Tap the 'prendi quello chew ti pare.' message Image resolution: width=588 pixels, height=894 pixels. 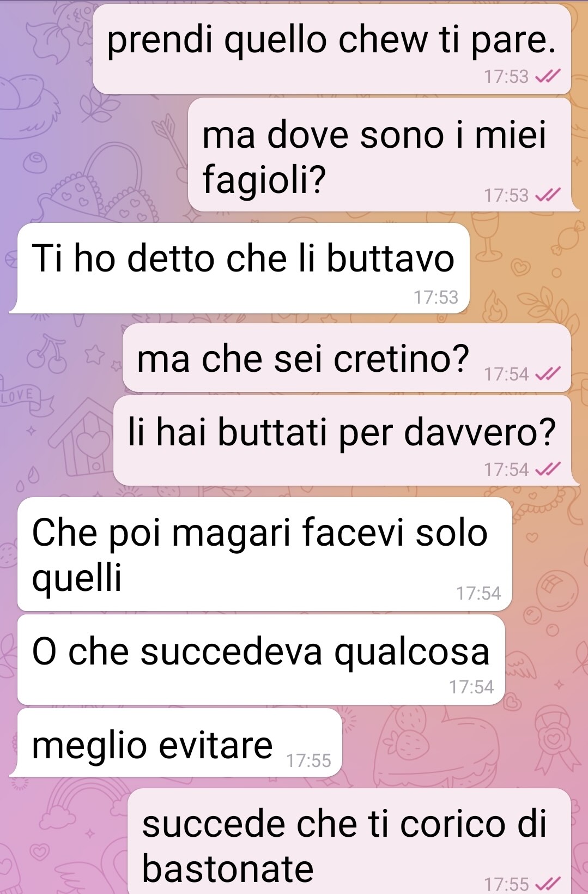click(331, 49)
